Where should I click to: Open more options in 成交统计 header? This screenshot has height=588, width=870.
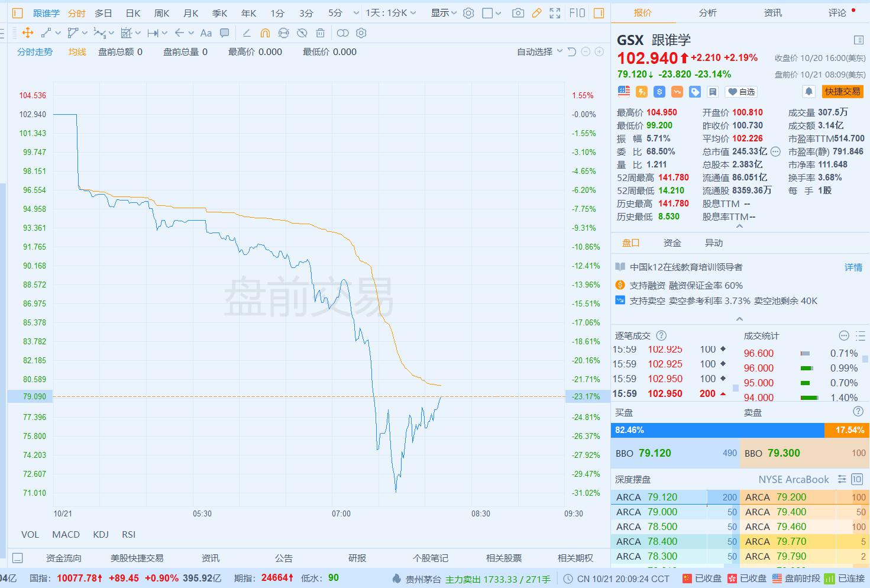pos(844,335)
